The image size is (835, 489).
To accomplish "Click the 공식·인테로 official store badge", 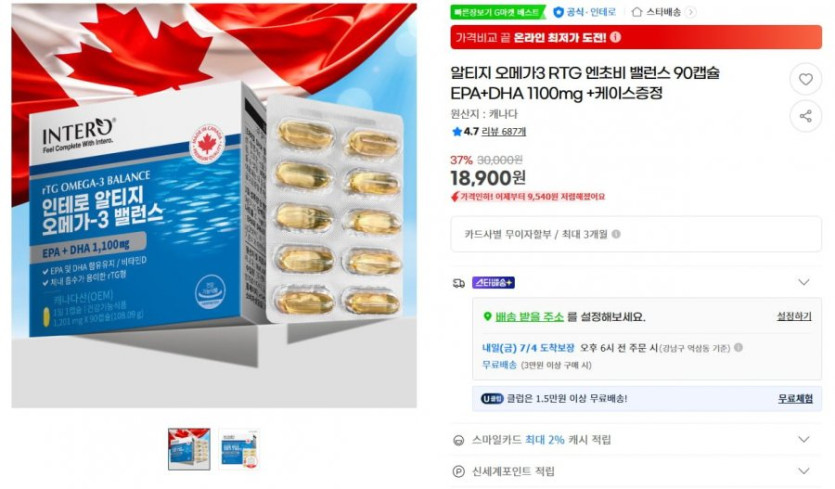I will tap(585, 12).
